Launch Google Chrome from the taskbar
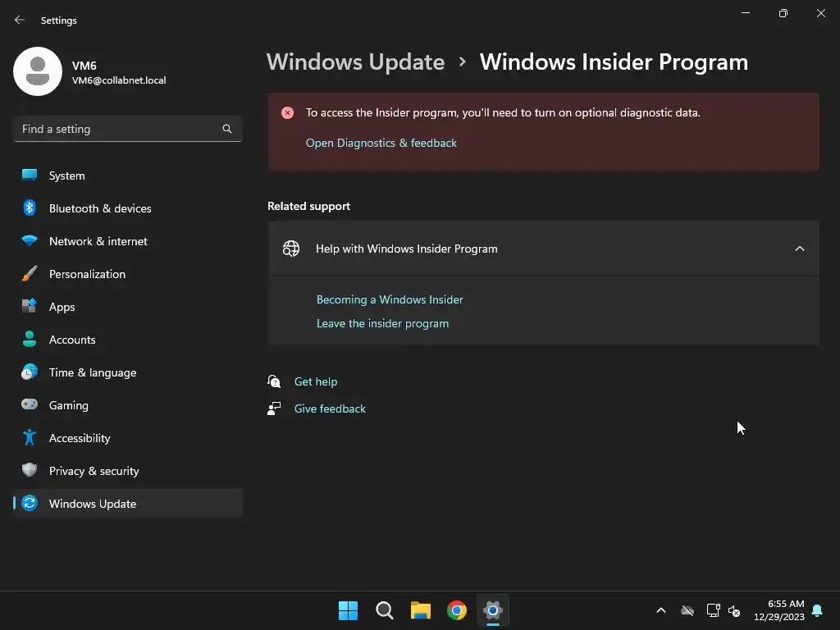This screenshot has width=840, height=630. 457,610
